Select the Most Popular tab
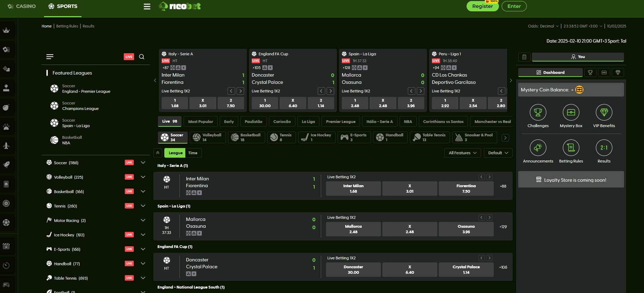Image resolution: width=644 pixels, height=293 pixels. tap(200, 122)
